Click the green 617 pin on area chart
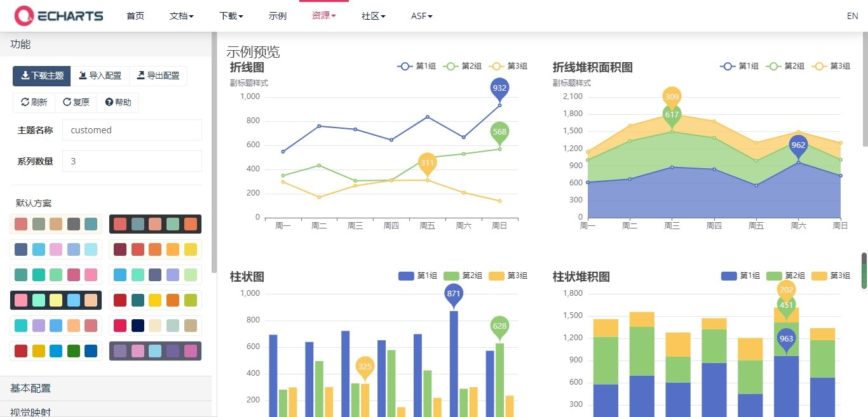Image resolution: width=868 pixels, height=417 pixels. click(x=672, y=116)
